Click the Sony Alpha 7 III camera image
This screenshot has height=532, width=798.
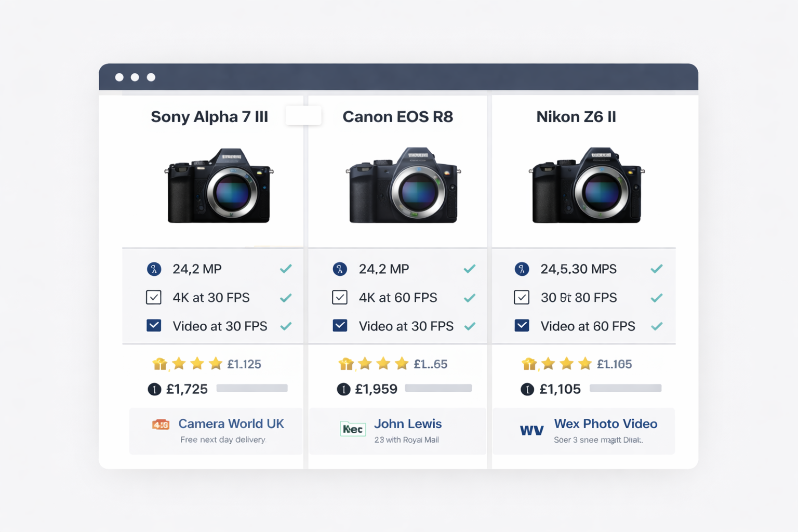point(218,187)
